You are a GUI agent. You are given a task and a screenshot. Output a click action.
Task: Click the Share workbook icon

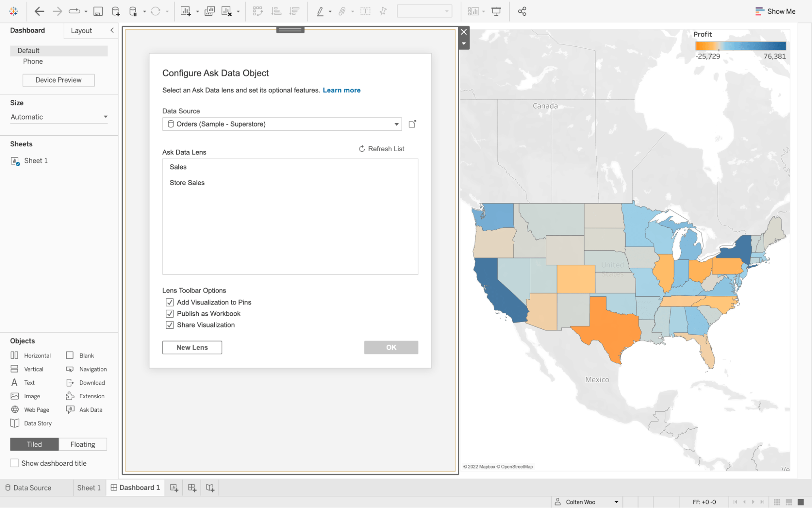pyautogui.click(x=522, y=11)
